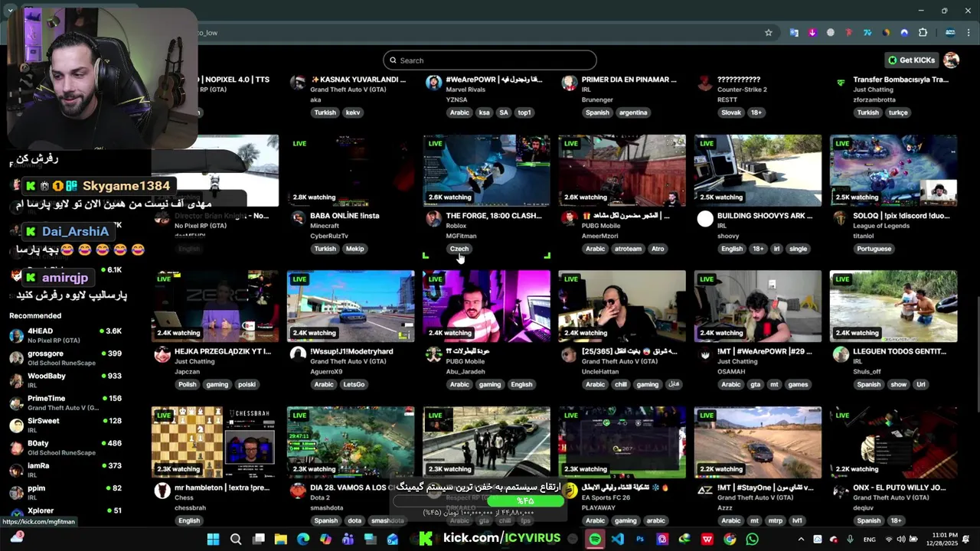Select the show tag on Shuls_off stream
980x551 pixels.
coord(898,384)
